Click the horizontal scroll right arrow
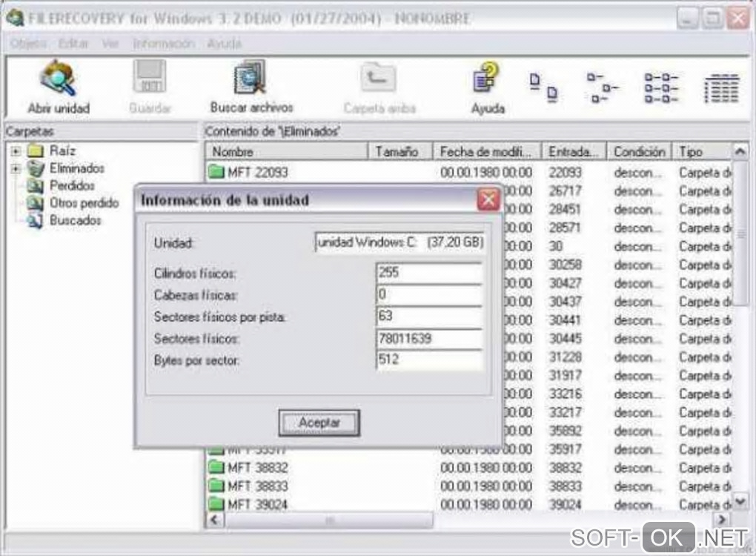756x556 pixels. pos(722,520)
